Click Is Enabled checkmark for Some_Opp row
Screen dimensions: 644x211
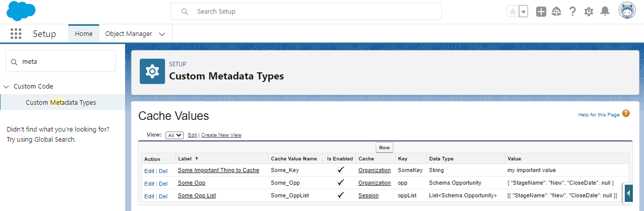click(x=340, y=183)
